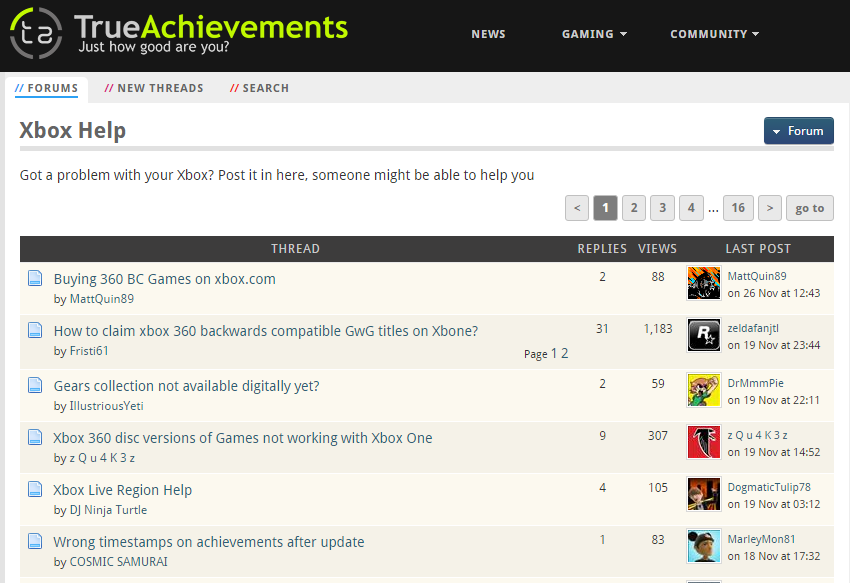Open Gears collection not available digitally thread

(x=186, y=386)
